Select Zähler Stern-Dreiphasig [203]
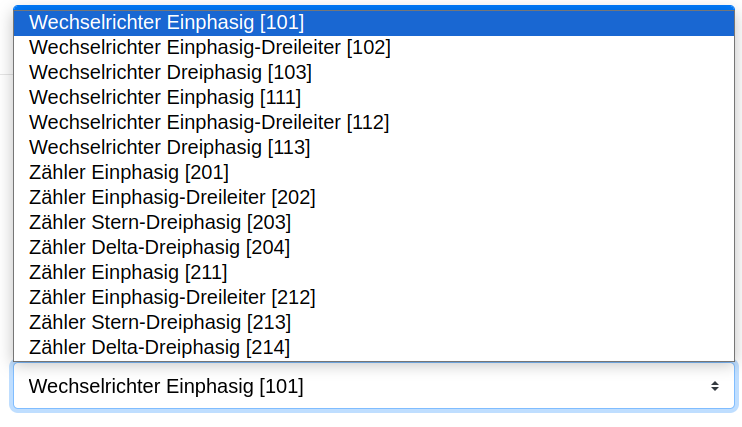 click(374, 222)
